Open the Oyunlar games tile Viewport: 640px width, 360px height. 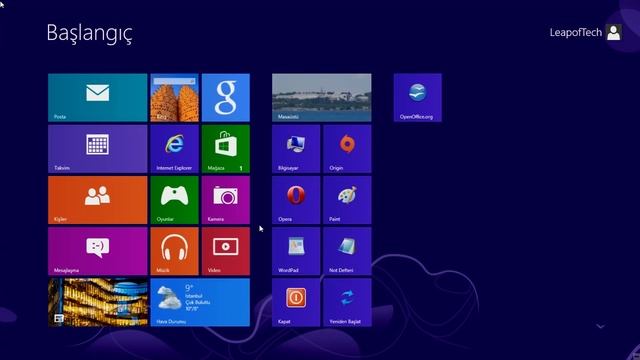(x=174, y=200)
